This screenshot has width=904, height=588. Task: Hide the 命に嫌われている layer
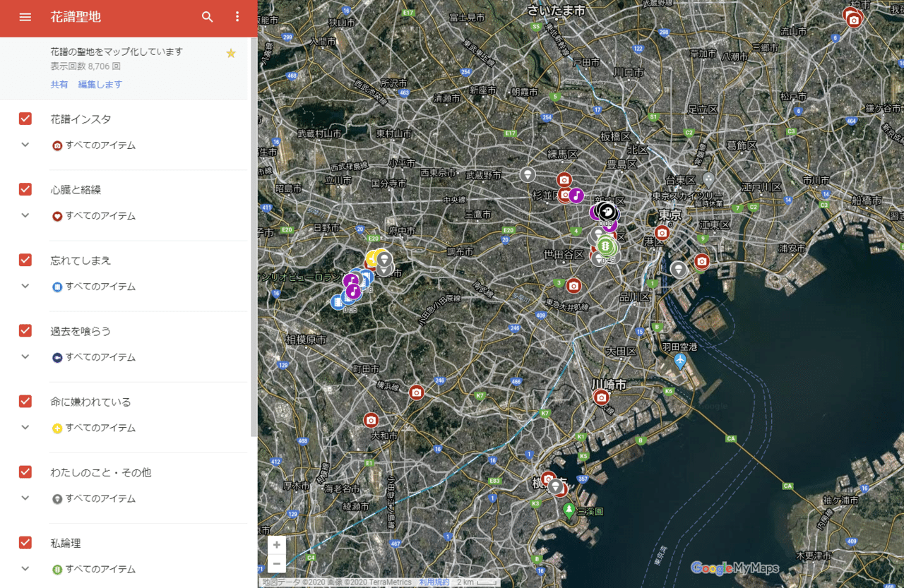[25, 401]
